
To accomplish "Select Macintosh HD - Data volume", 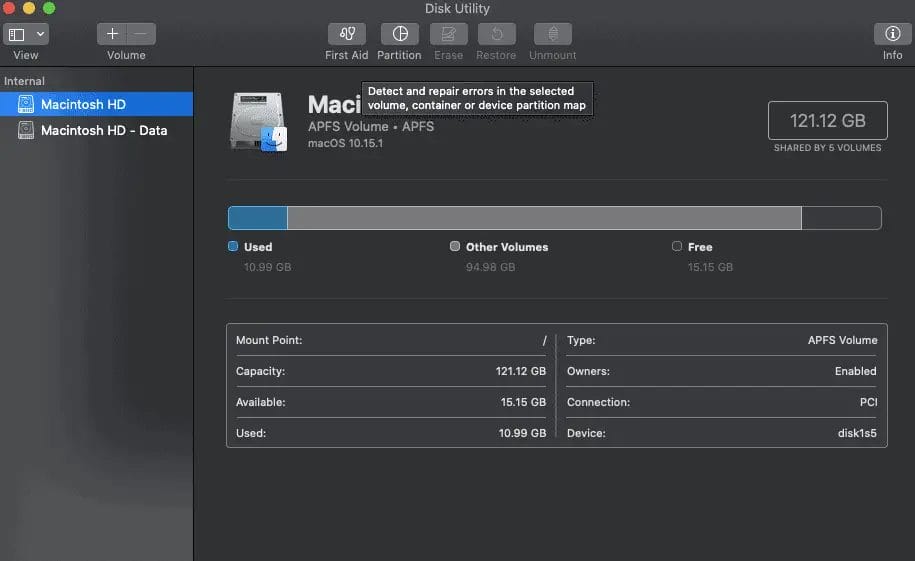I will tap(96, 130).
